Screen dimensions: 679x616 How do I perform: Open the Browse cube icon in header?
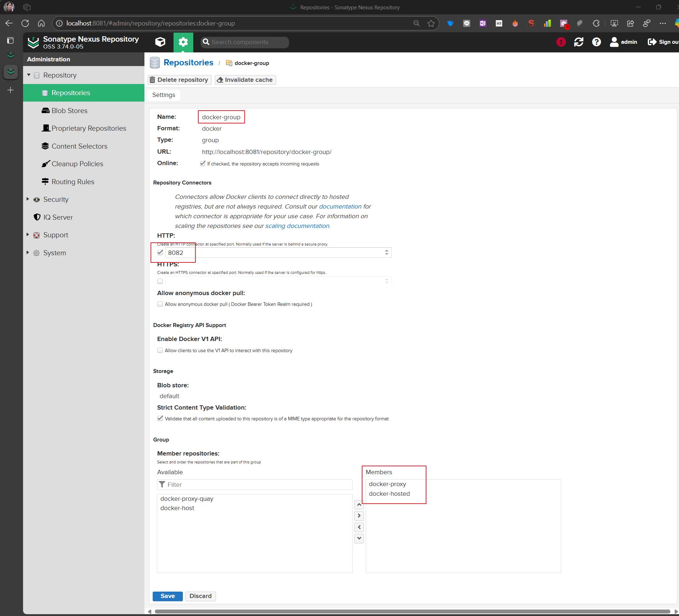pyautogui.click(x=160, y=42)
